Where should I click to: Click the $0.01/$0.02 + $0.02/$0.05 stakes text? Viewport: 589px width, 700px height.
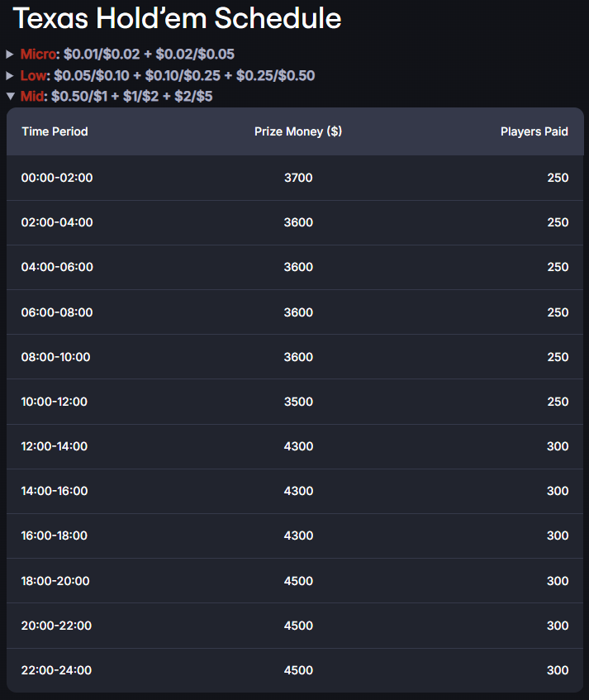point(149,54)
